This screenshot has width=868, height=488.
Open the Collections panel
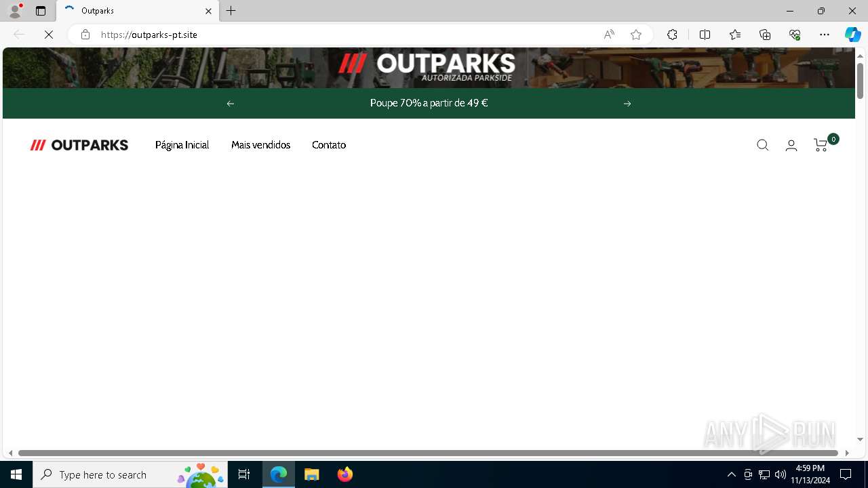click(765, 35)
